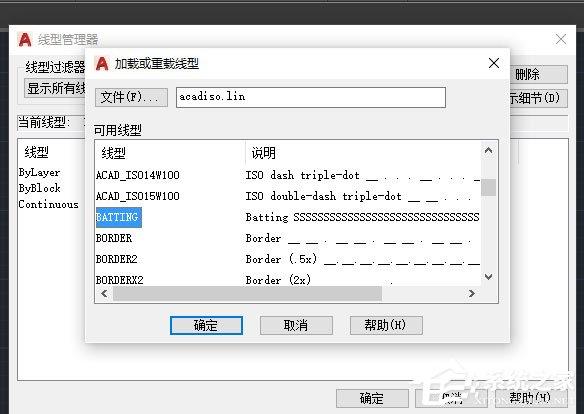584x414 pixels.
Task: Select the BORDERX2 linetype
Action: click(120, 280)
